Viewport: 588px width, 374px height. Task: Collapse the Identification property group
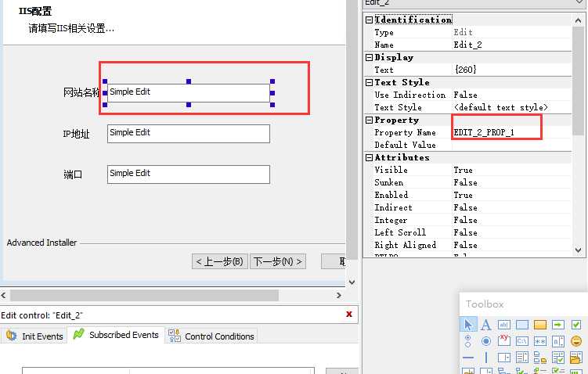(369, 20)
